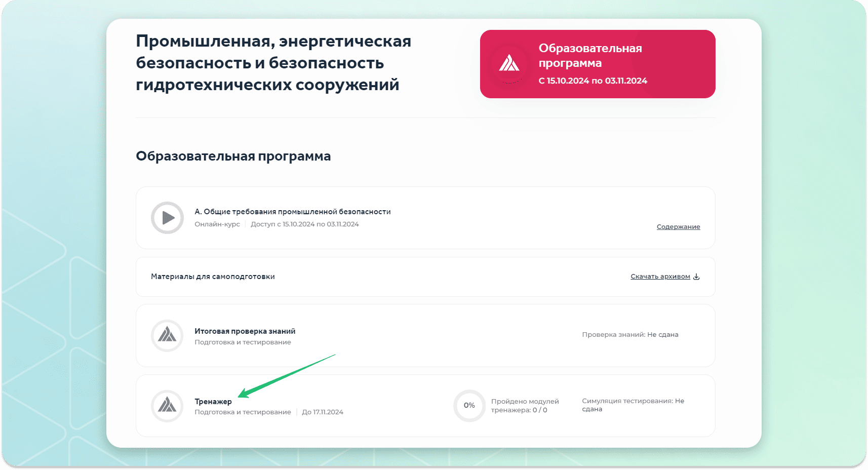Click the banner dates С 15.10.2024 по 03.11.2024

(x=593, y=81)
